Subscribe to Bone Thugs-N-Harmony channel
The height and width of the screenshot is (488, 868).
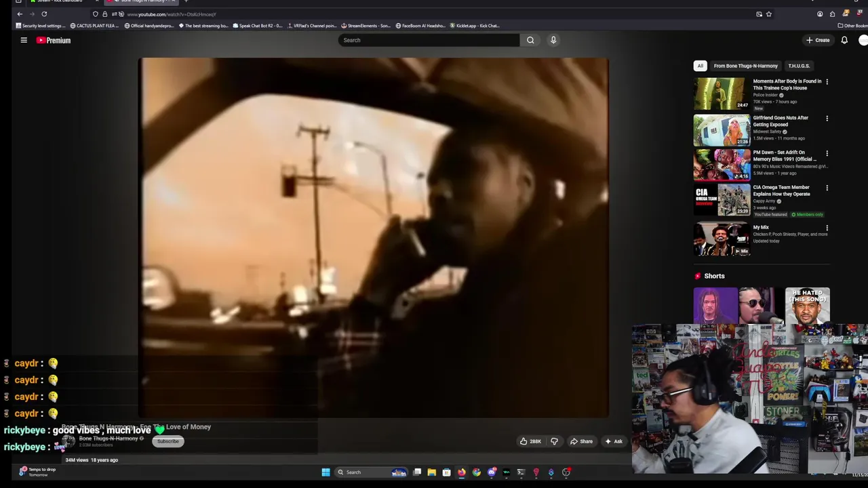click(x=168, y=441)
